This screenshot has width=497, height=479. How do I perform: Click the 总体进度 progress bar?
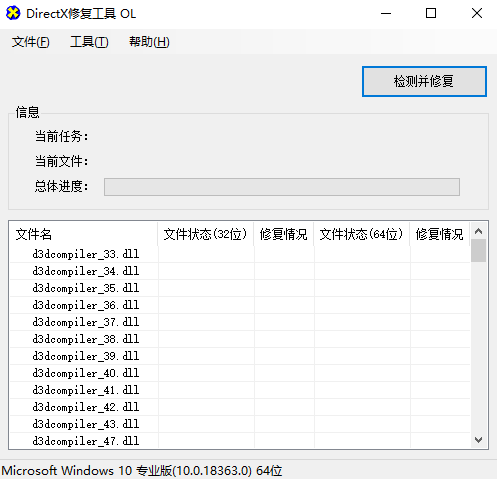[x=282, y=187]
